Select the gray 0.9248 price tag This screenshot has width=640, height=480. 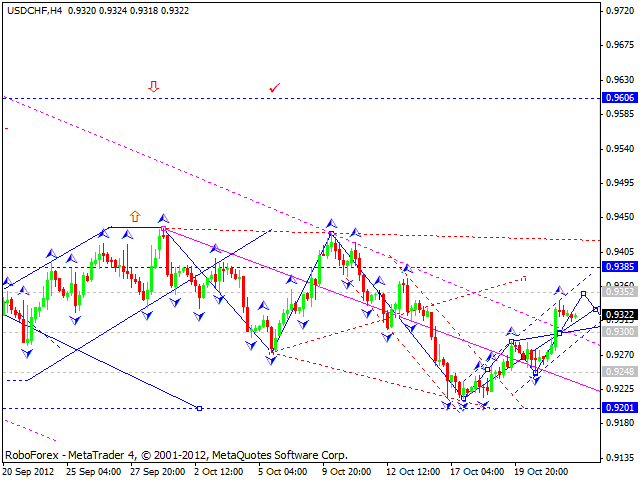pos(616,372)
